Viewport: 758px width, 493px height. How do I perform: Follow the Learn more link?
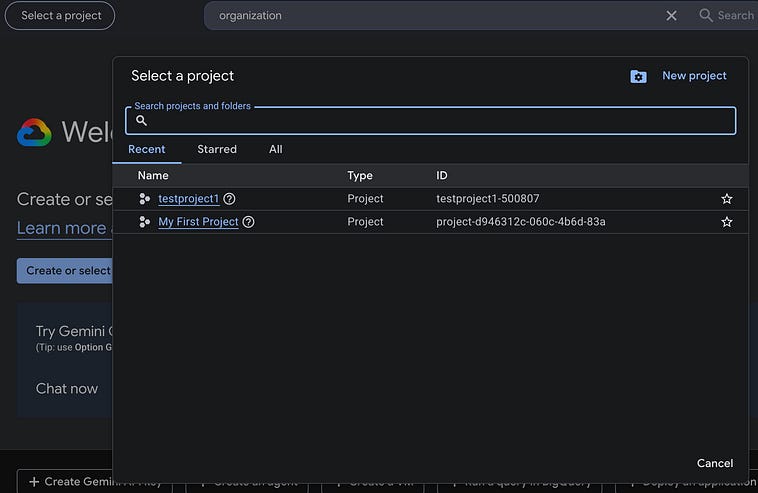(64, 228)
